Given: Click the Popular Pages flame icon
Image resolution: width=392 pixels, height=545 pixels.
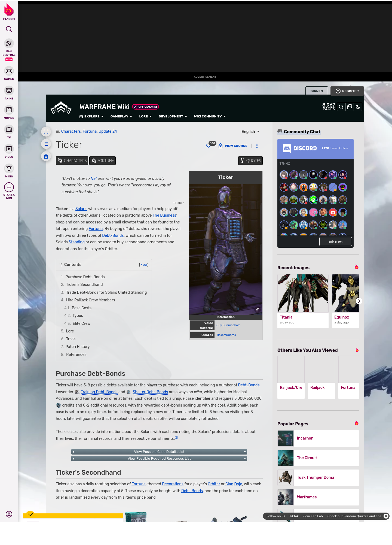Looking at the screenshot, I should 357,423.
